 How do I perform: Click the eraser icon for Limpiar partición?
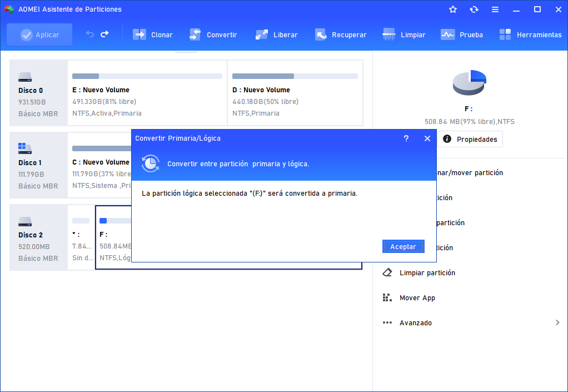tap(387, 272)
